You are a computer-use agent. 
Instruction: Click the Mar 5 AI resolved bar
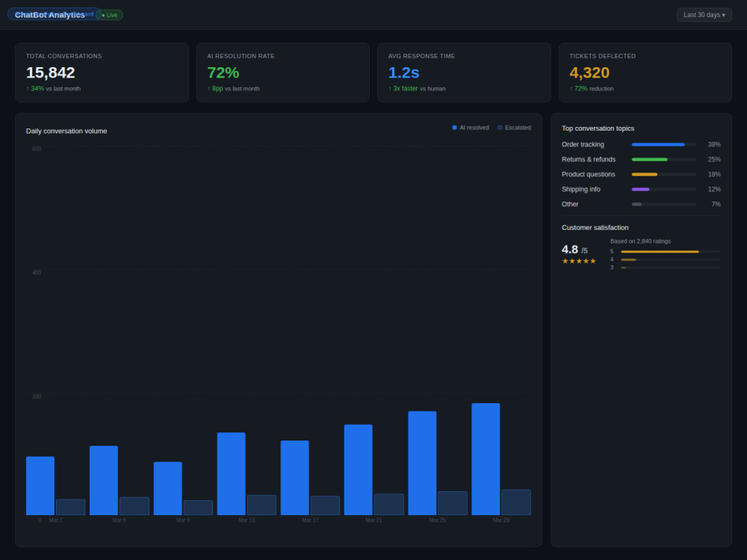click(x=104, y=480)
